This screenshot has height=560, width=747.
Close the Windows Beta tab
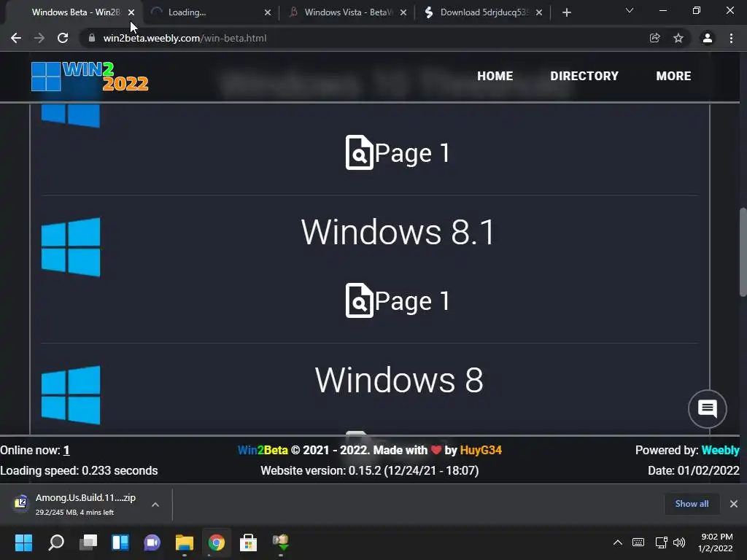coord(131,12)
